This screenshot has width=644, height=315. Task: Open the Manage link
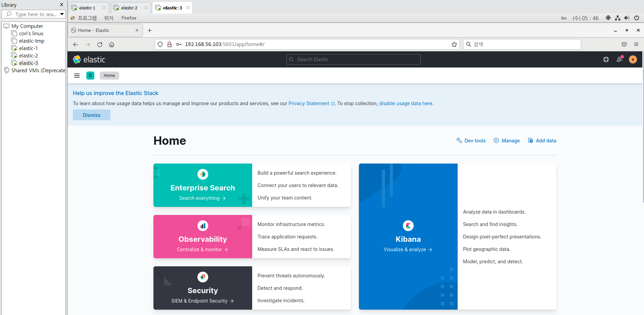pos(507,141)
